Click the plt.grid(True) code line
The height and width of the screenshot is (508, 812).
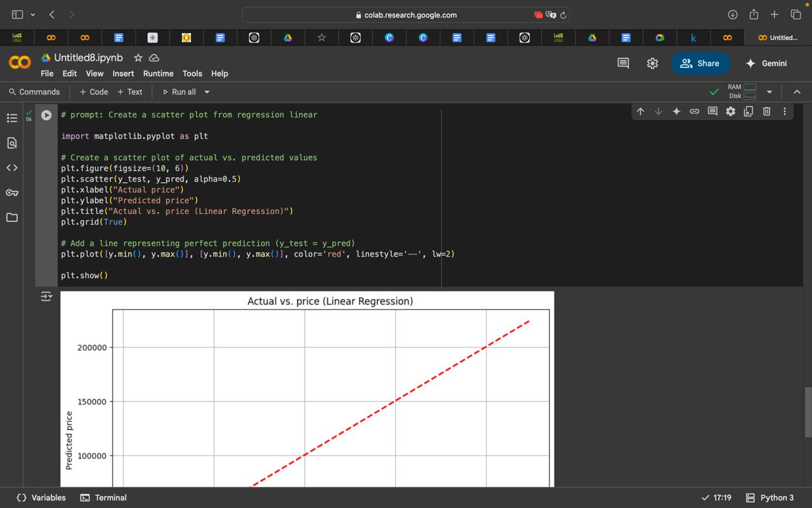pyautogui.click(x=94, y=222)
